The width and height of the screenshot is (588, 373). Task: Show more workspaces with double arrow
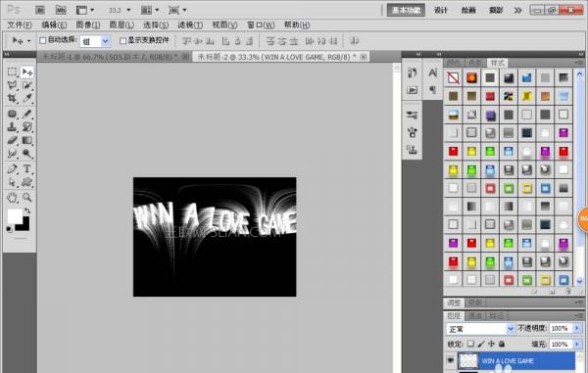517,10
